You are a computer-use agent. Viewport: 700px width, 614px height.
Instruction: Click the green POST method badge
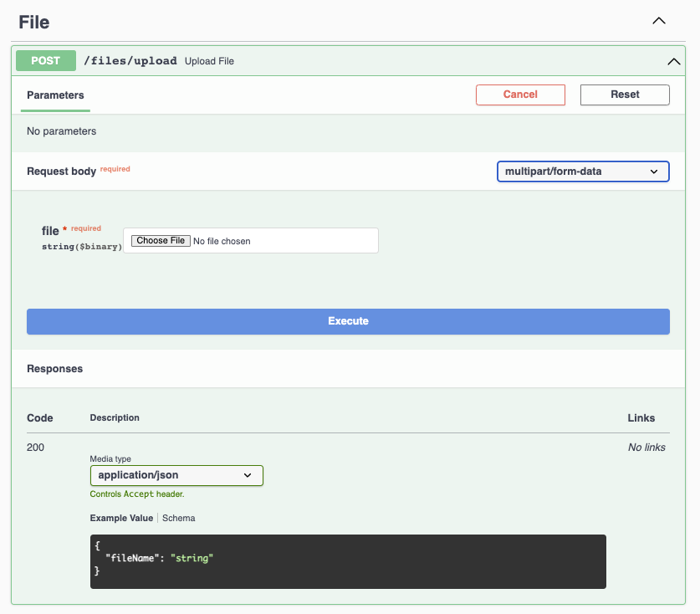pyautogui.click(x=46, y=60)
